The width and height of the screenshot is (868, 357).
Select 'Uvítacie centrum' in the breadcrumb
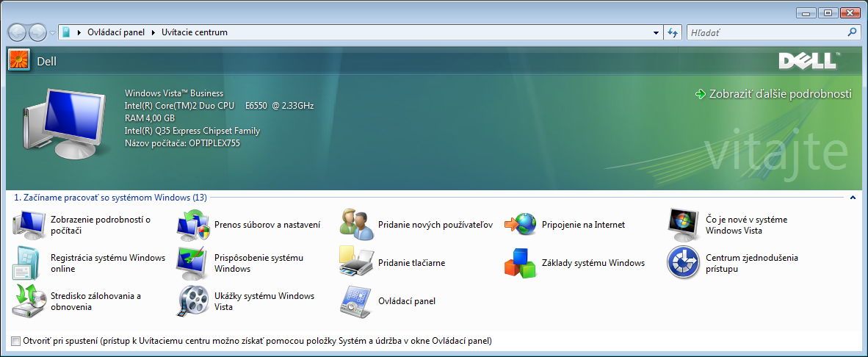(195, 32)
